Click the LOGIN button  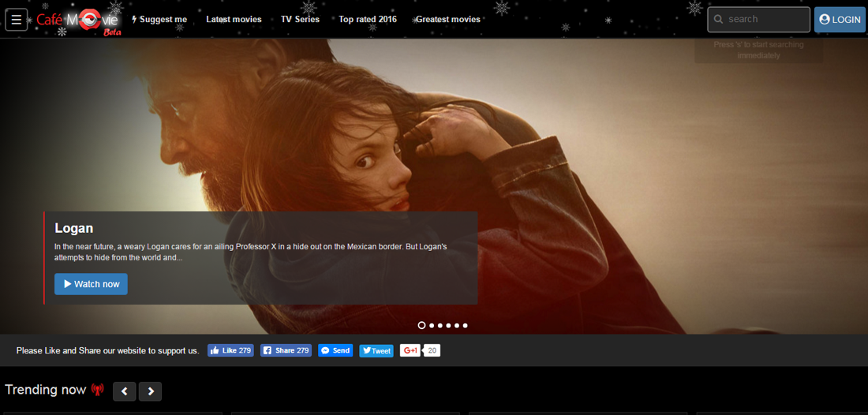click(840, 20)
